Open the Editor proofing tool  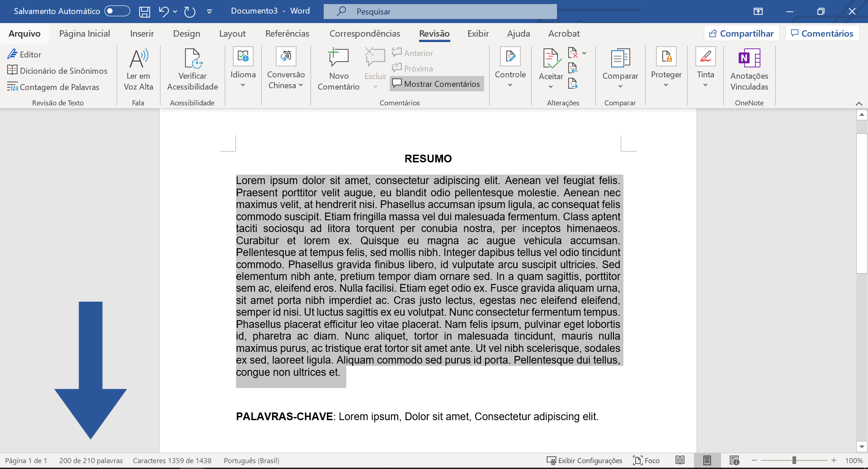(24, 54)
